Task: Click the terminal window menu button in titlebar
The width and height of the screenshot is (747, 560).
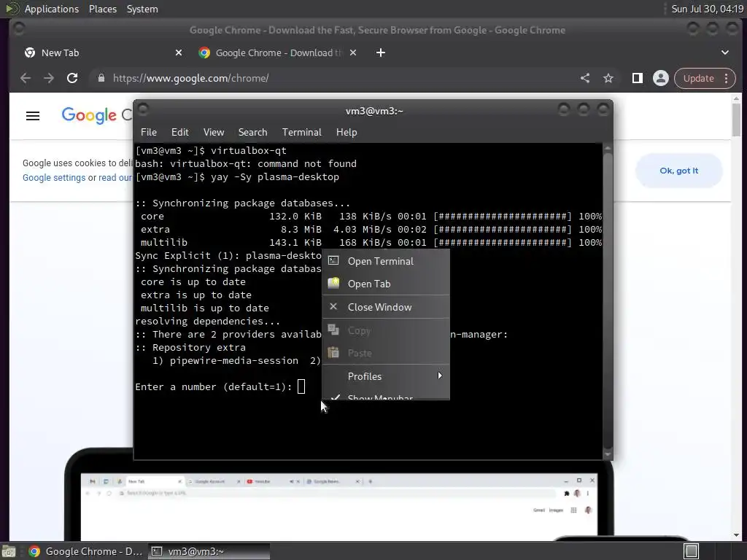Action: pyautogui.click(x=143, y=110)
